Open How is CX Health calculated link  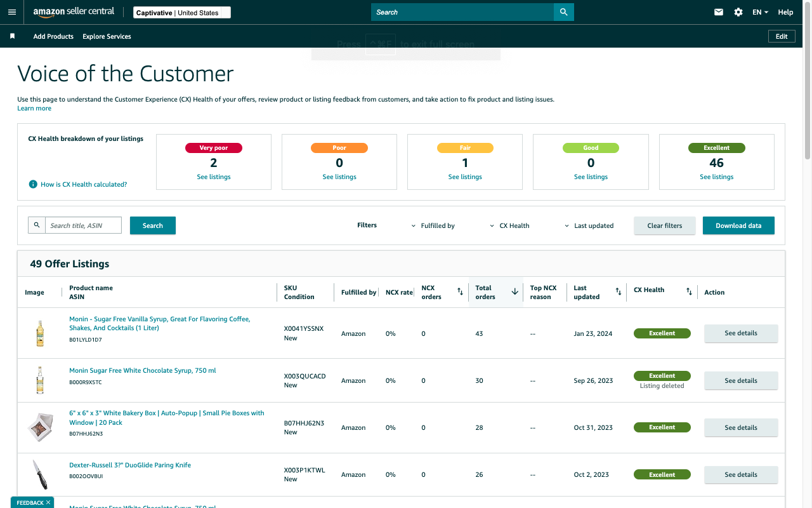pyautogui.click(x=84, y=184)
